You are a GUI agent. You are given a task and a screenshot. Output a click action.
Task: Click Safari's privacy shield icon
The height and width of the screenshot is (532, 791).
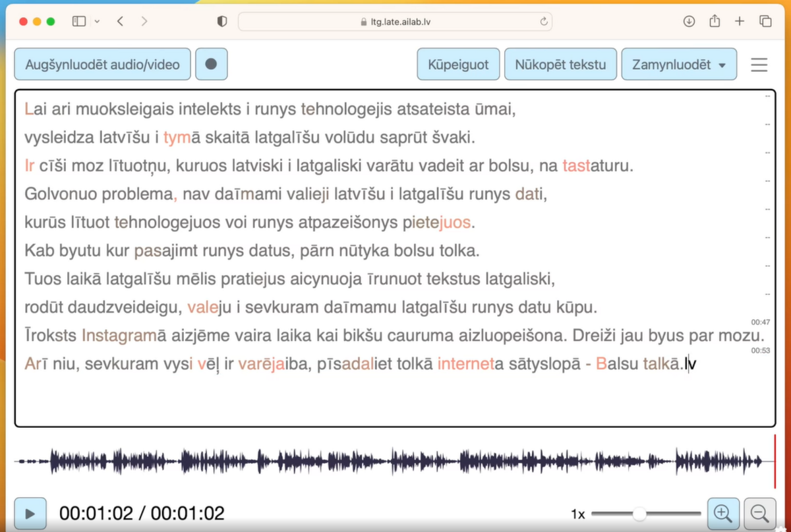[x=222, y=21]
